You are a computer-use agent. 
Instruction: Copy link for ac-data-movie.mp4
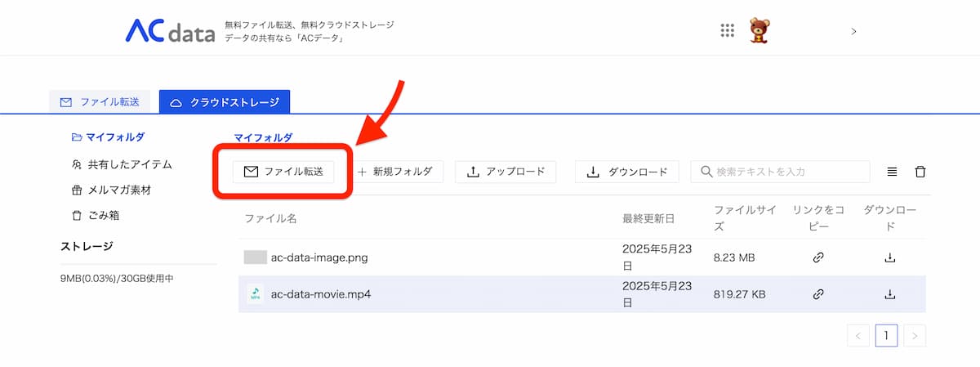(818, 294)
